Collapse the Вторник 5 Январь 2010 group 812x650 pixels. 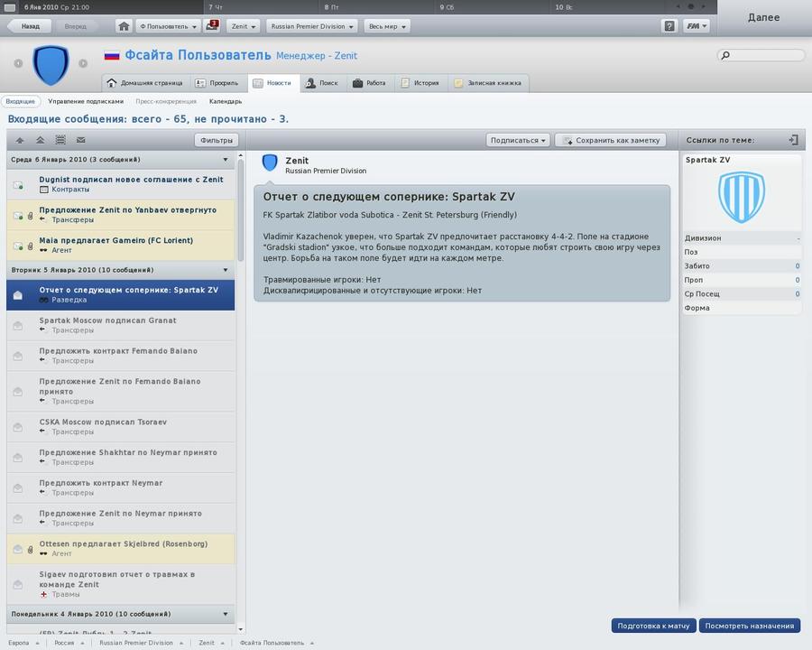click(x=226, y=270)
